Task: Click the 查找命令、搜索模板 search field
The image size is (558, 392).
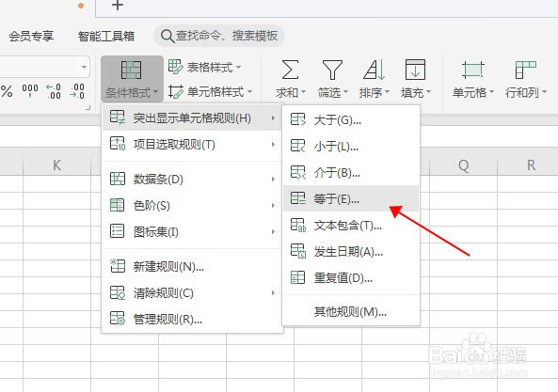Action: (x=219, y=36)
